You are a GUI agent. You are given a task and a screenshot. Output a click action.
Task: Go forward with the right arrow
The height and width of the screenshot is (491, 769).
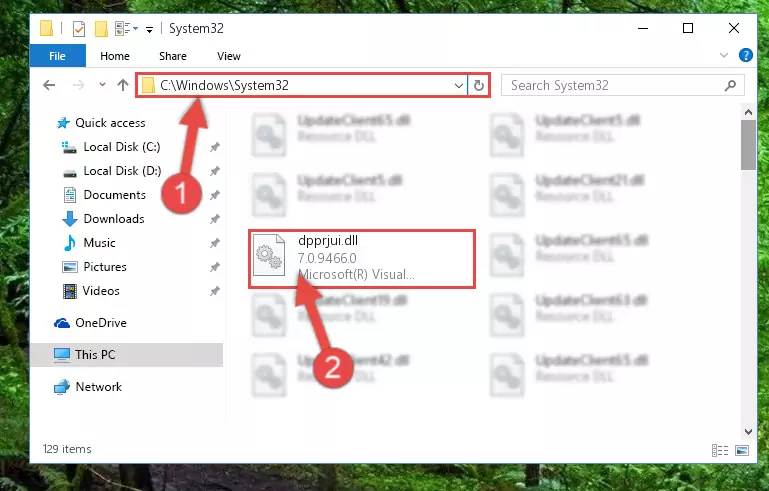(x=78, y=85)
